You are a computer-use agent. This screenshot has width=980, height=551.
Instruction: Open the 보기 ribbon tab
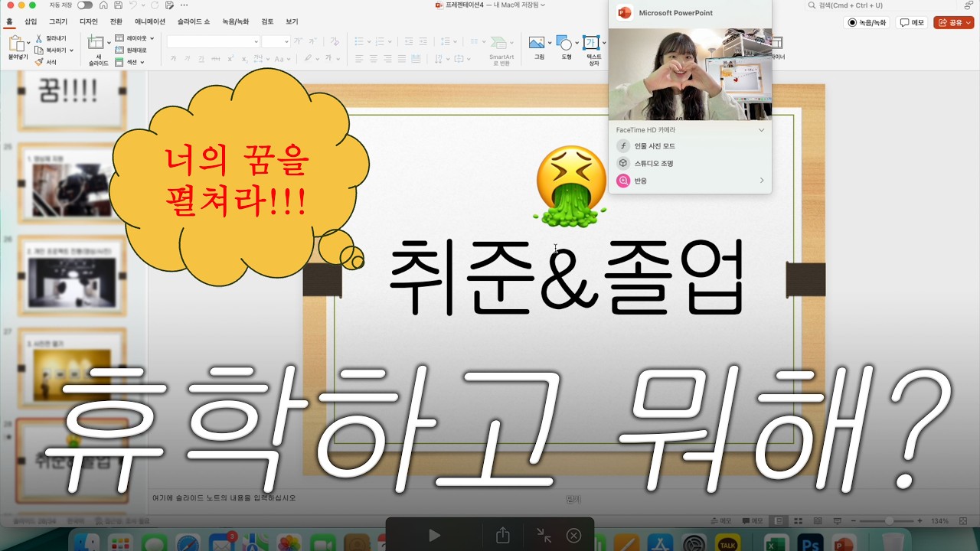coord(292,22)
